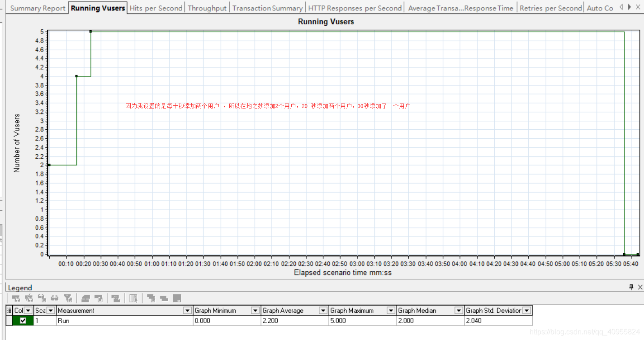This screenshot has width=644, height=340.
Task: Open the Graph Minimum column dropdown arrow
Action: click(x=255, y=311)
